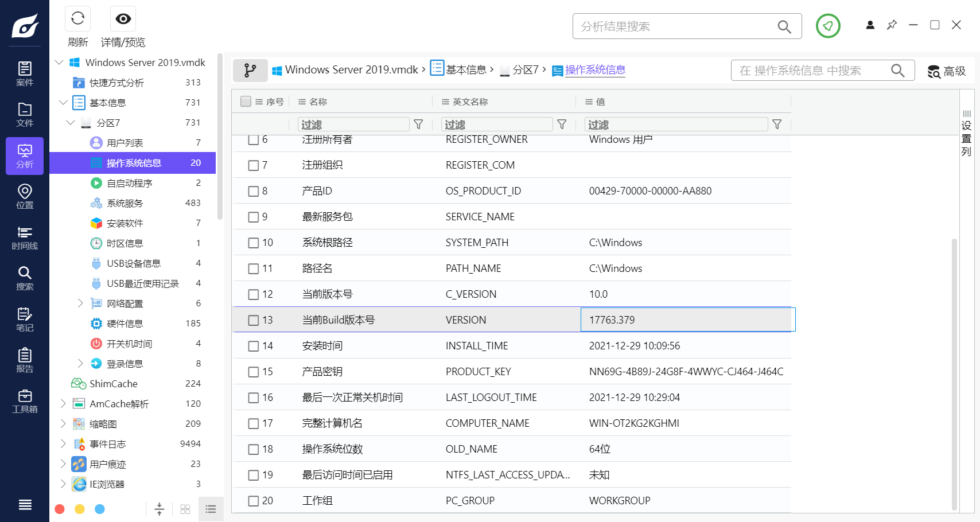Select USB设备信息 in the tree
This screenshot has width=980, height=522.
tap(133, 263)
